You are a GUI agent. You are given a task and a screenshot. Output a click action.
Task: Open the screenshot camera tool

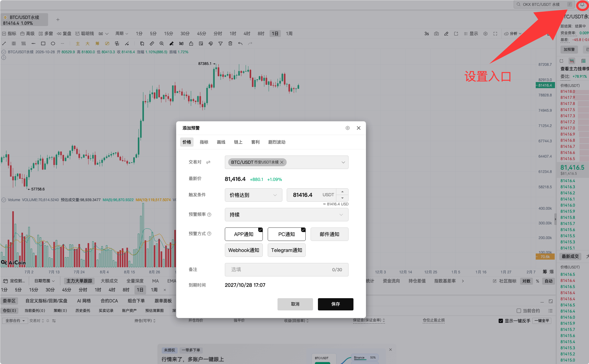(436, 34)
